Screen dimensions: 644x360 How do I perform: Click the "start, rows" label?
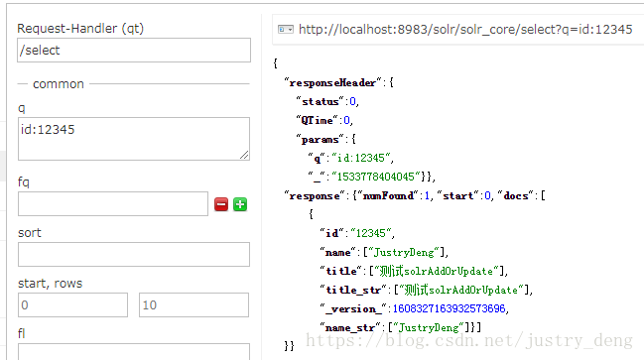coord(50,284)
